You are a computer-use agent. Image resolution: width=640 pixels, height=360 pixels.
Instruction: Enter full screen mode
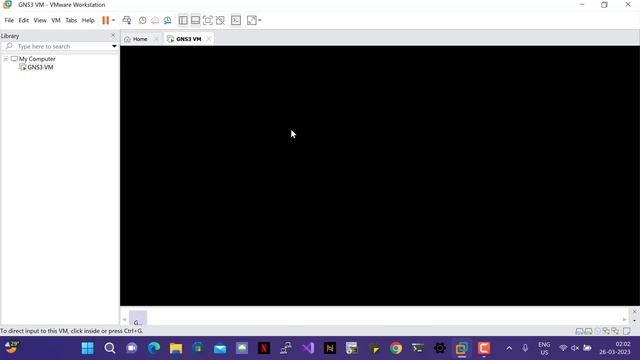coord(208,20)
